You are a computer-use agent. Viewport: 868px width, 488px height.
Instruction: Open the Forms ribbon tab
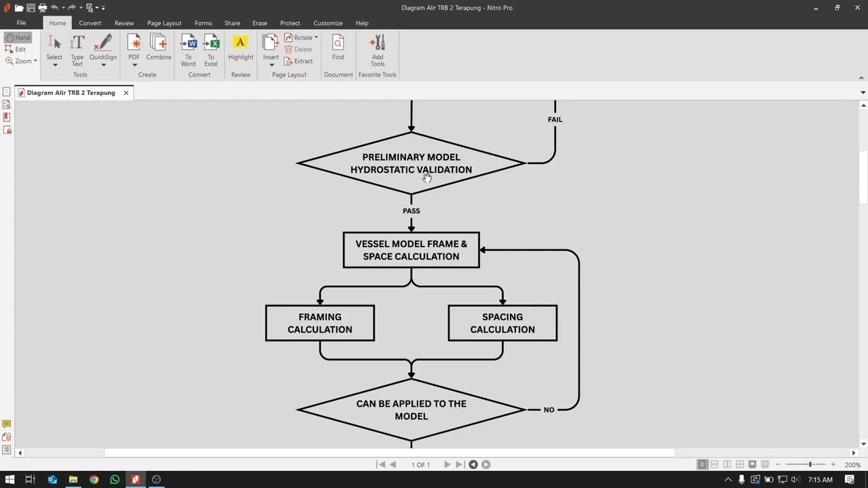(x=203, y=23)
